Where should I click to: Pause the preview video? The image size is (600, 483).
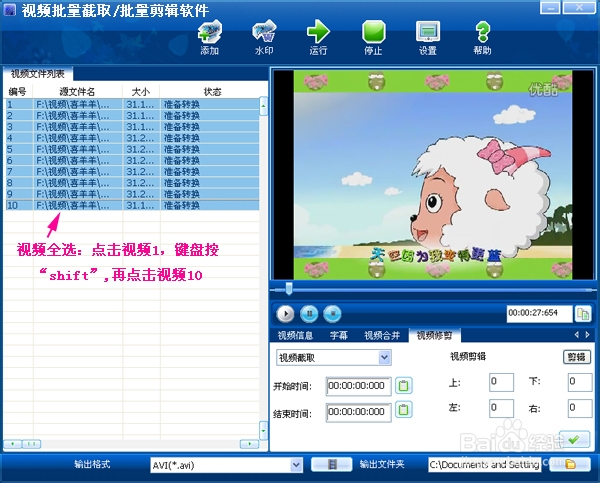pyautogui.click(x=309, y=314)
